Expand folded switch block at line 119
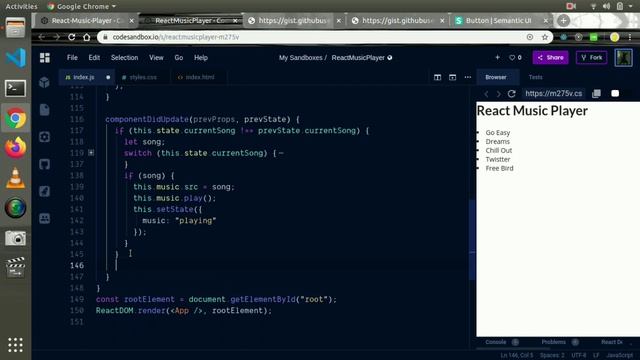 [91, 153]
